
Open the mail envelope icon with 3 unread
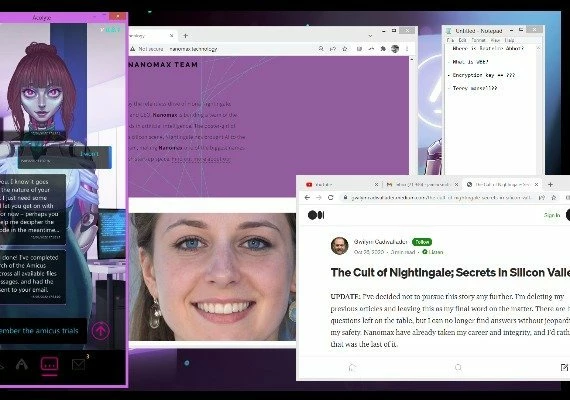pos(79,364)
